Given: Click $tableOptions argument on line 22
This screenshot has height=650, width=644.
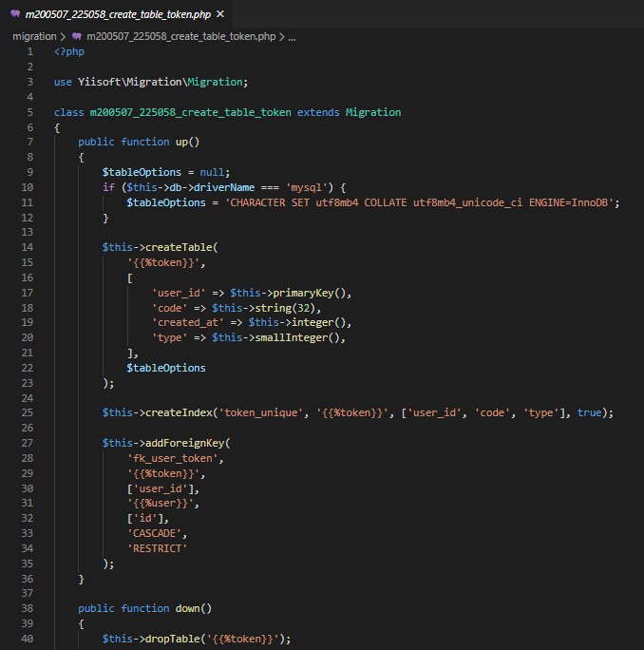Looking at the screenshot, I should [166, 368].
